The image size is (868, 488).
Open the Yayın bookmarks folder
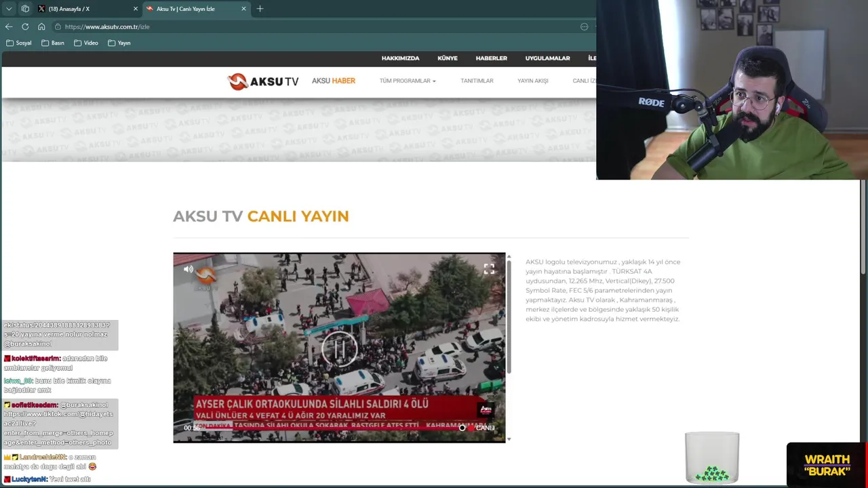pyautogui.click(x=119, y=43)
